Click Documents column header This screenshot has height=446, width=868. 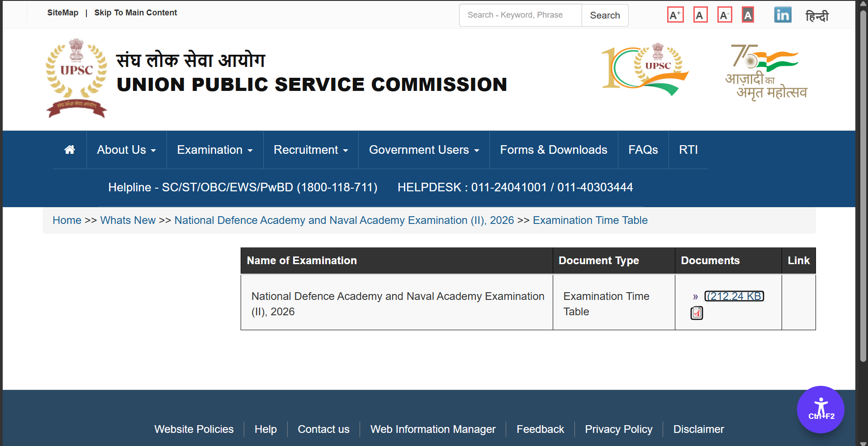[728, 261]
